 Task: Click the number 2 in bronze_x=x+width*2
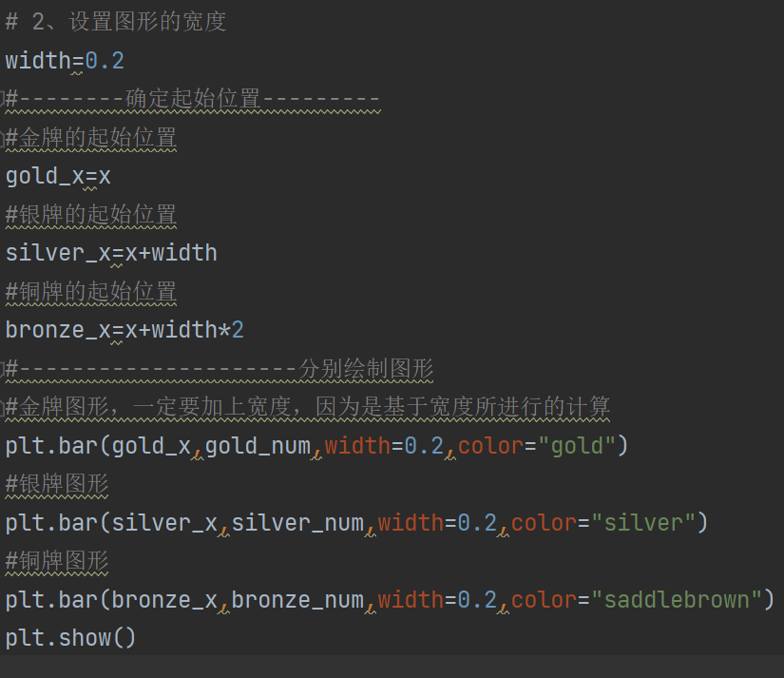238,330
